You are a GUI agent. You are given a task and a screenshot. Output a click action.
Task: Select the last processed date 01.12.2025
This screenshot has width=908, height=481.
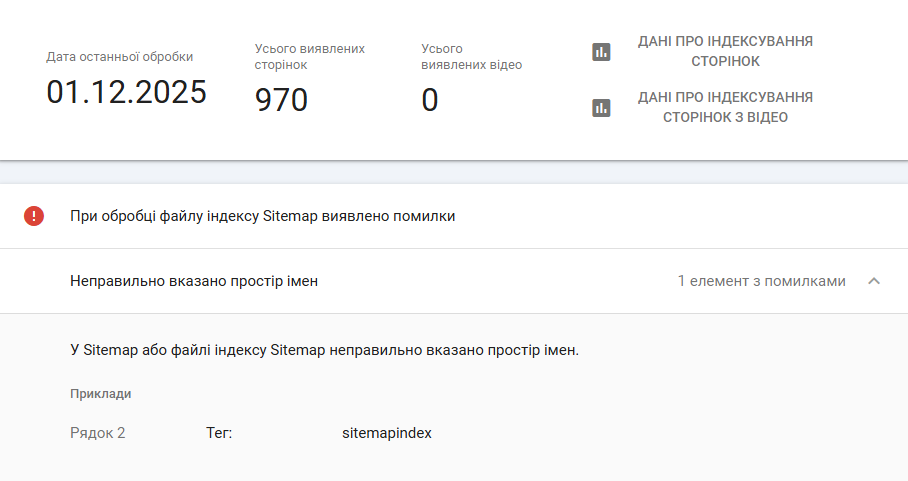click(126, 92)
